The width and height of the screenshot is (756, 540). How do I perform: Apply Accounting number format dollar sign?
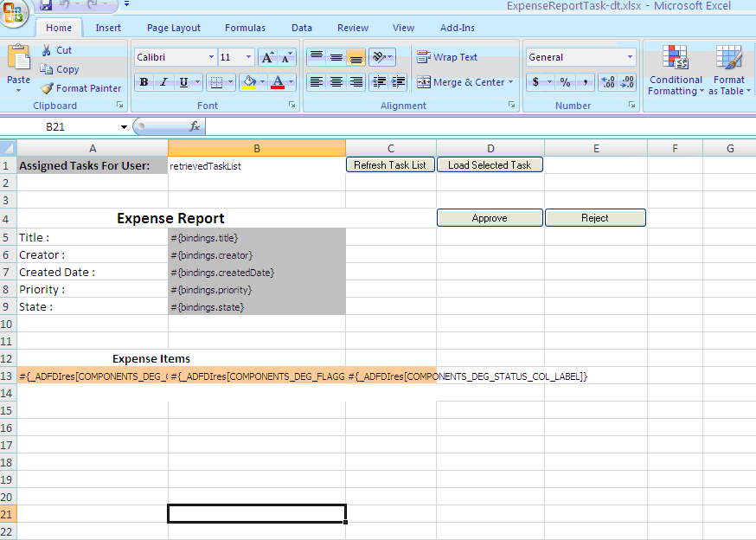point(535,82)
